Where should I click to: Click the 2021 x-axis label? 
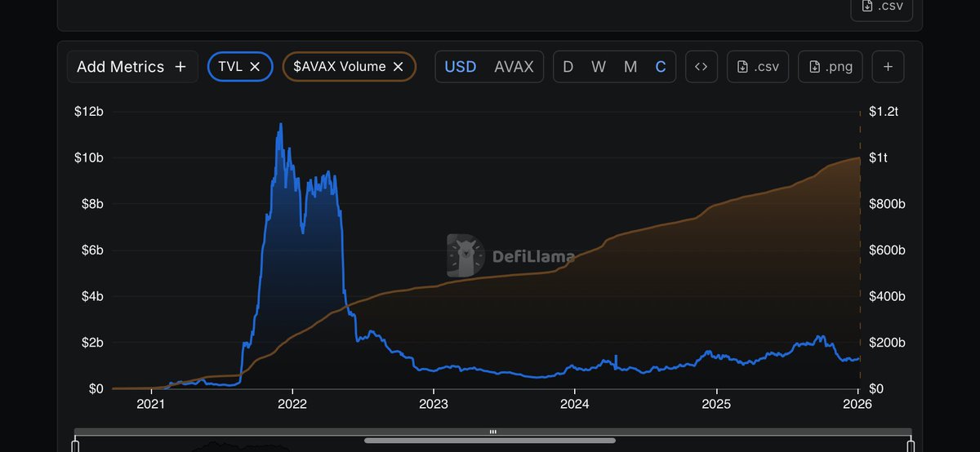(151, 404)
